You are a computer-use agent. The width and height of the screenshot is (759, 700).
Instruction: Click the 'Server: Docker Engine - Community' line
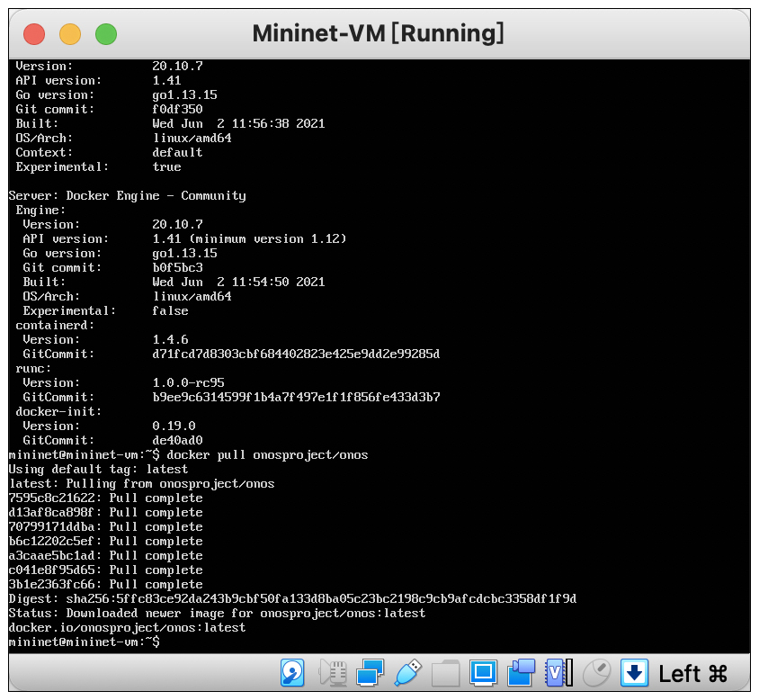(127, 195)
